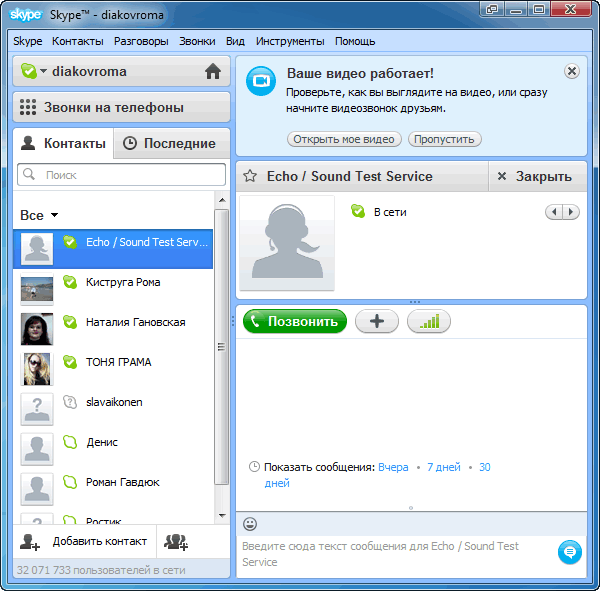
Task: Click slavaikonen's question-mark avatar
Action: pos(37,409)
